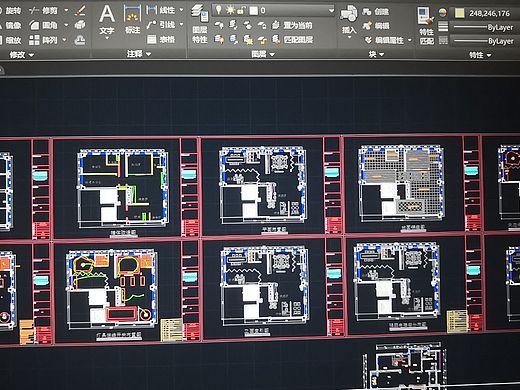
Task: Expand the Annotation (注释) panel
Action: (x=139, y=54)
